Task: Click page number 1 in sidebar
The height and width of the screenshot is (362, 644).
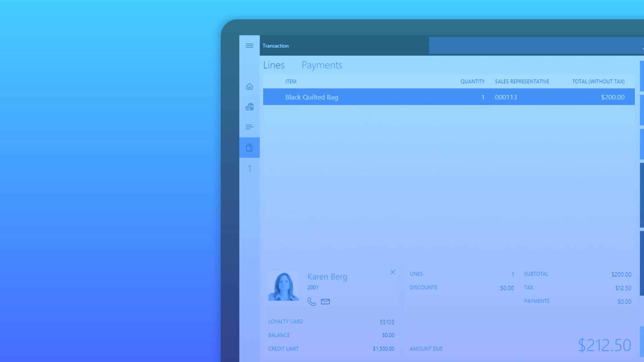Action: tap(249, 168)
